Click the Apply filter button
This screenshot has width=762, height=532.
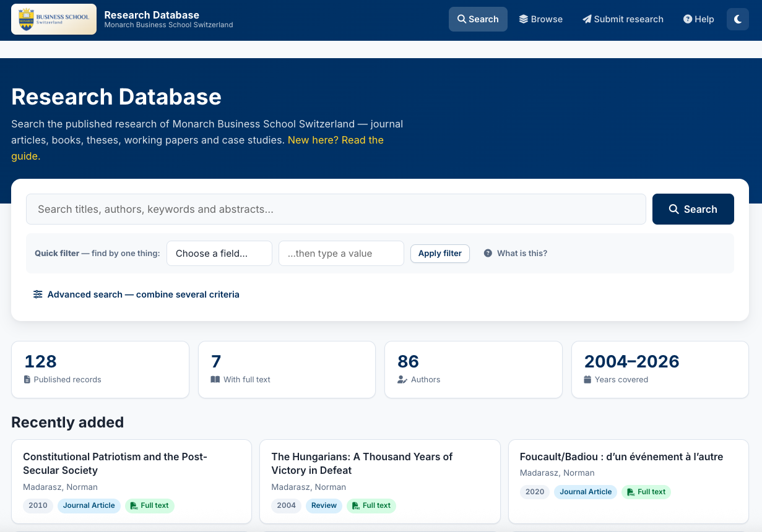coord(440,254)
